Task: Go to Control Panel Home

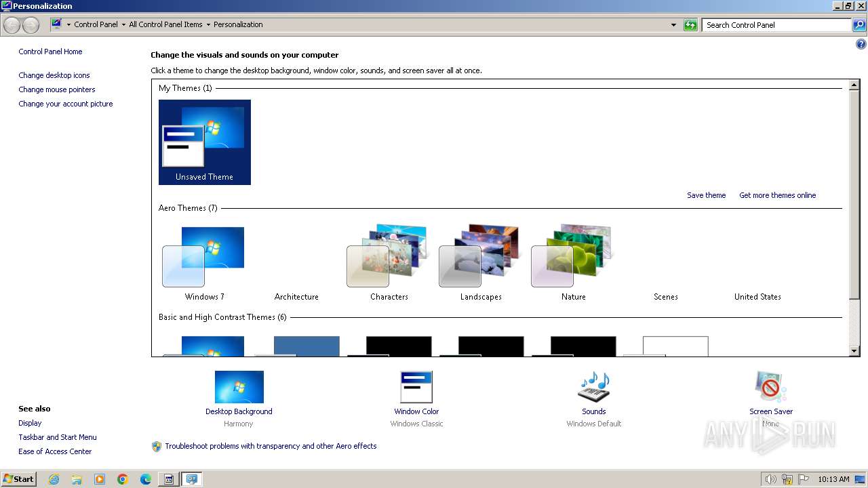Action: 50,52
